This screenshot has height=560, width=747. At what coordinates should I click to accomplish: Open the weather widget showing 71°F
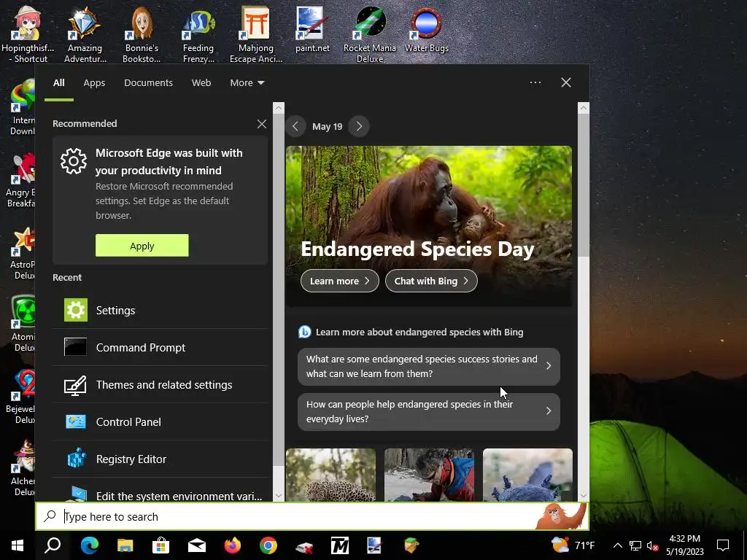[x=573, y=545]
